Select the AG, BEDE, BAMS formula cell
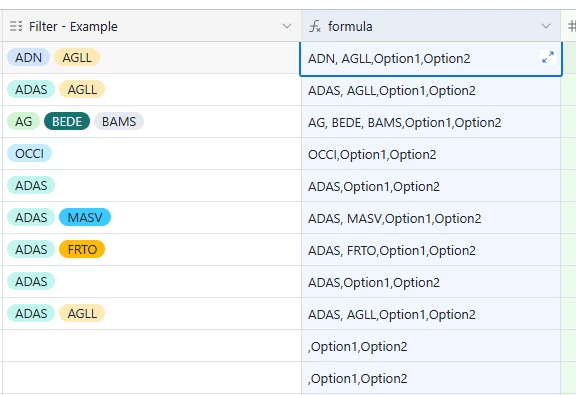Viewport: 576px width, 395px height. click(431, 122)
